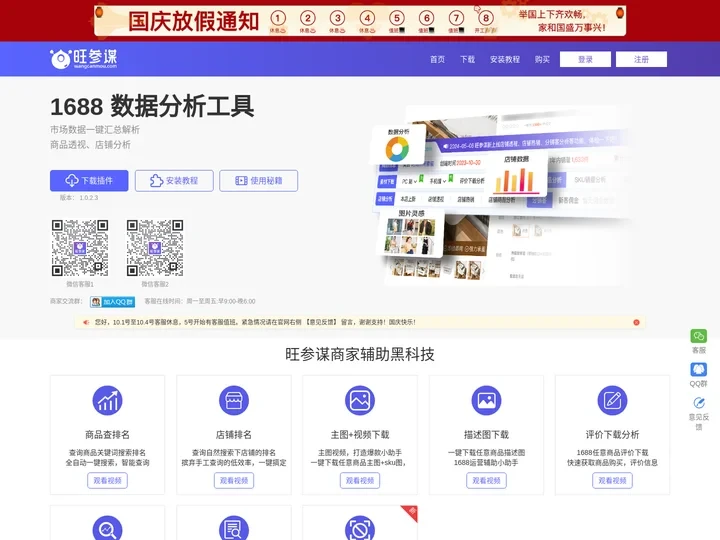
Task: Click 观看视频 under 描述图下载
Action: pos(486,481)
